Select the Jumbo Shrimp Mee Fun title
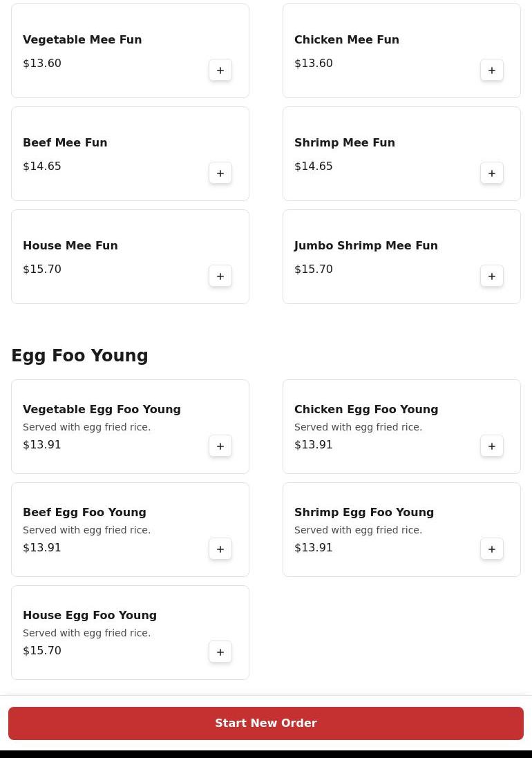The width and height of the screenshot is (532, 758). [366, 246]
